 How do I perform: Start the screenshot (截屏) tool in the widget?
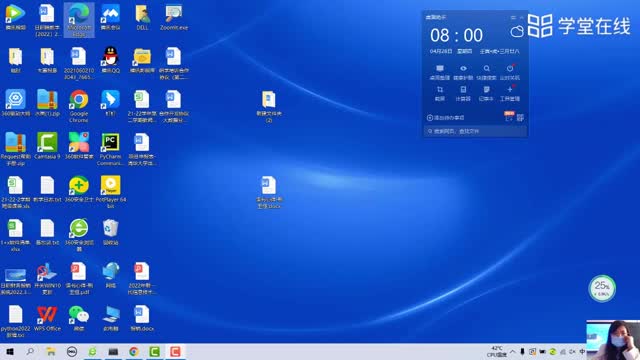440,93
